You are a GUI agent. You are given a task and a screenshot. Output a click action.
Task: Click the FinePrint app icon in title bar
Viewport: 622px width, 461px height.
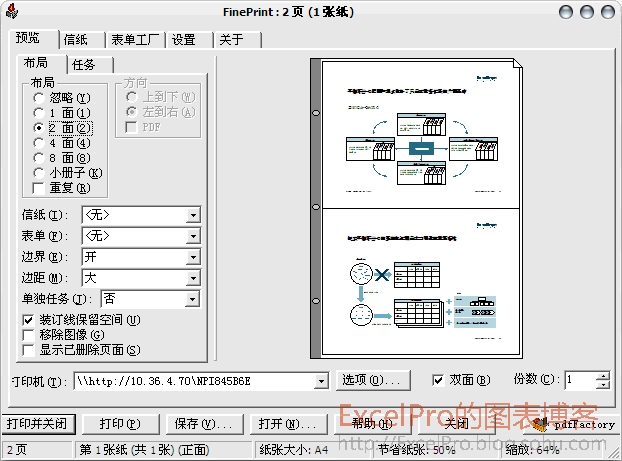(x=12, y=11)
